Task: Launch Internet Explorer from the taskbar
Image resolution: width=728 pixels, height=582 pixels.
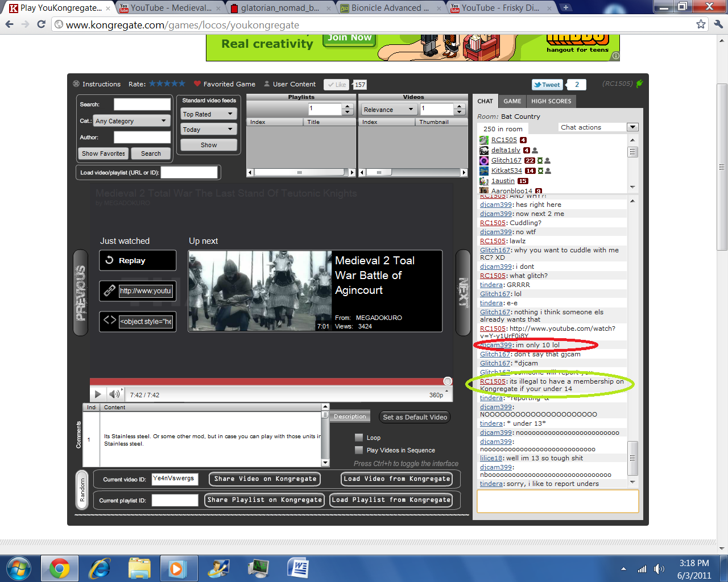Action: pyautogui.click(x=100, y=568)
